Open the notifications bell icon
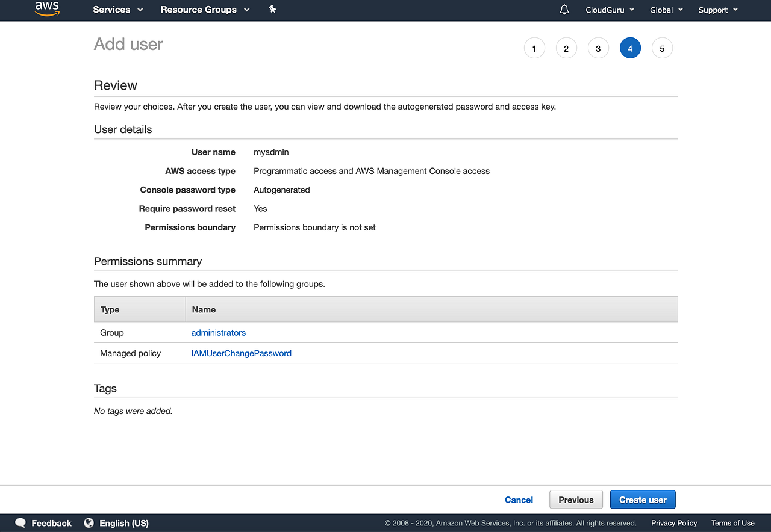Viewport: 771px width, 532px height. [564, 10]
